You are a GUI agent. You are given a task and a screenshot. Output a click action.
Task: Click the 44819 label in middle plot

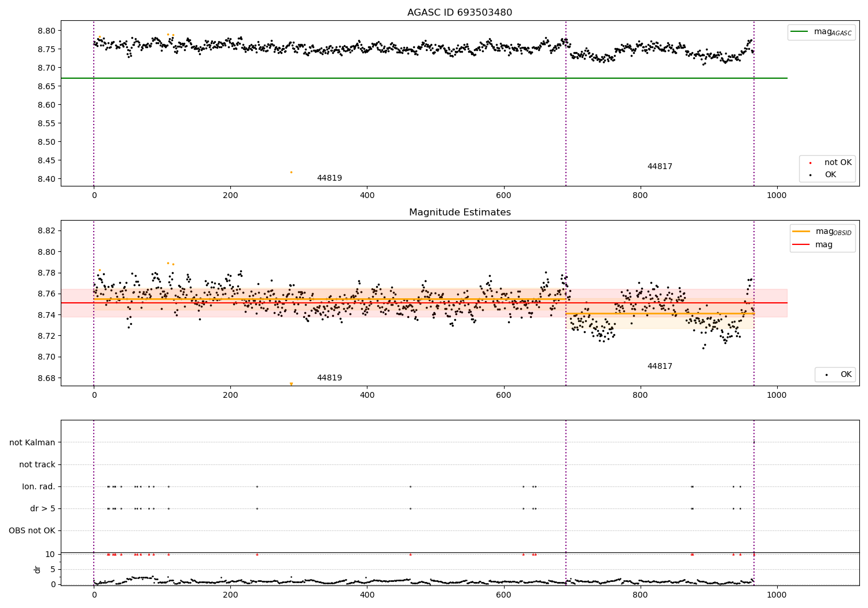[x=329, y=378]
